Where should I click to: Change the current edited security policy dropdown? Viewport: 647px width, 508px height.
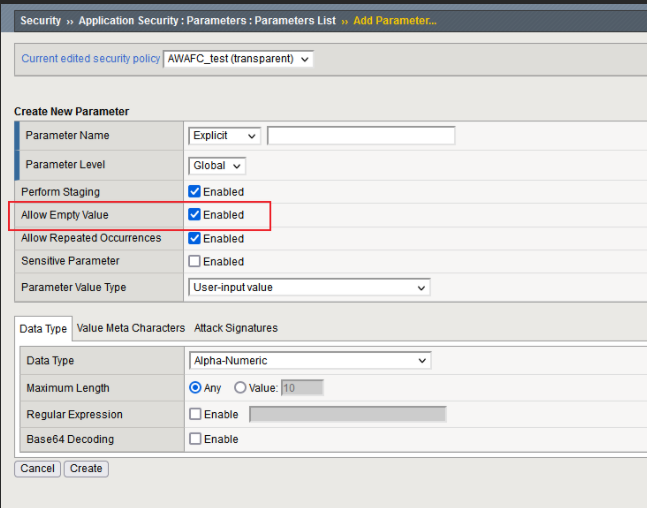(x=238, y=59)
